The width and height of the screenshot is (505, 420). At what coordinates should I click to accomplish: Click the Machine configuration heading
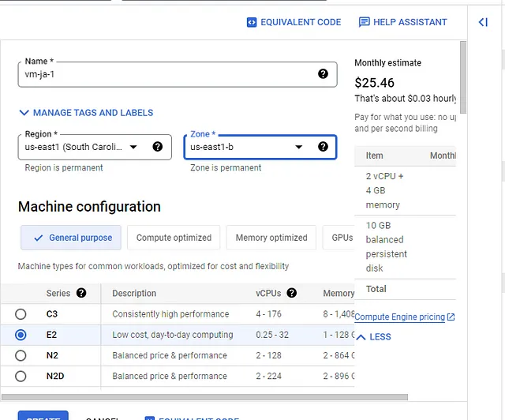(89, 207)
